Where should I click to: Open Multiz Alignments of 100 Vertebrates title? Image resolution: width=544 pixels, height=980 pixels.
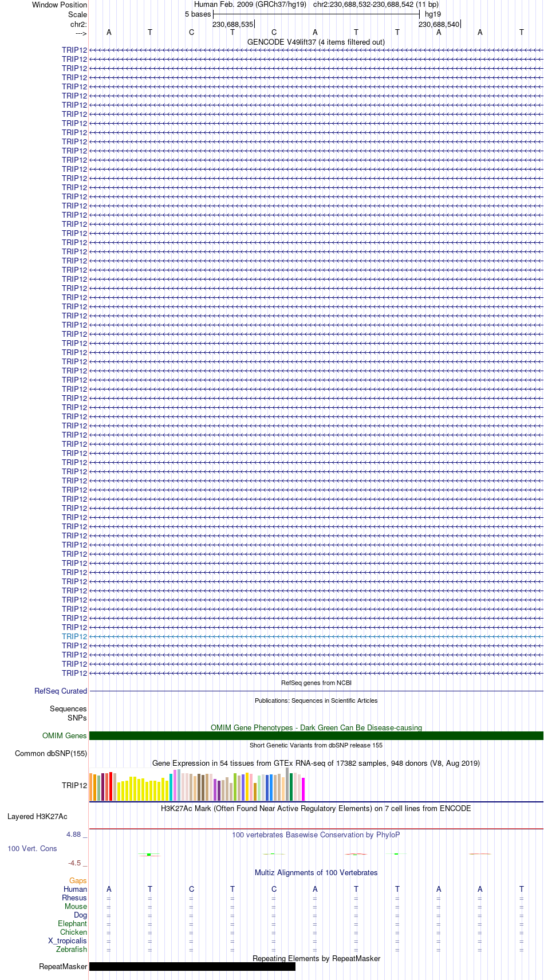316,873
